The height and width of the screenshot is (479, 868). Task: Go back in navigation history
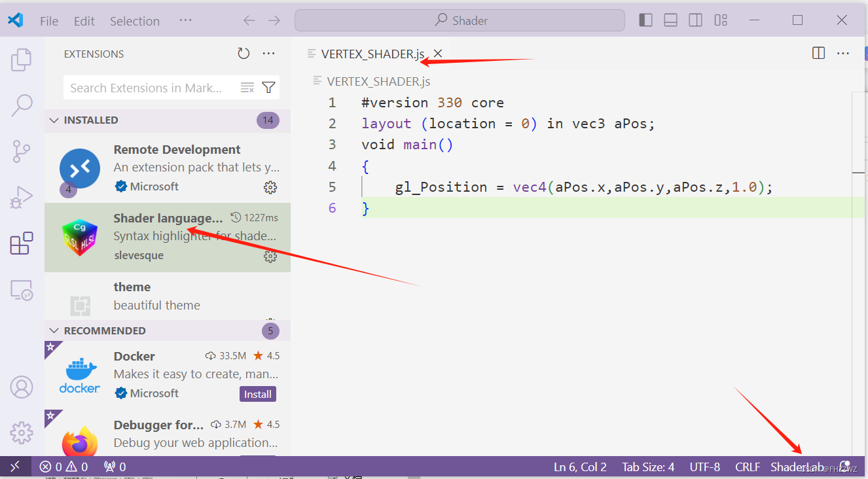(249, 20)
